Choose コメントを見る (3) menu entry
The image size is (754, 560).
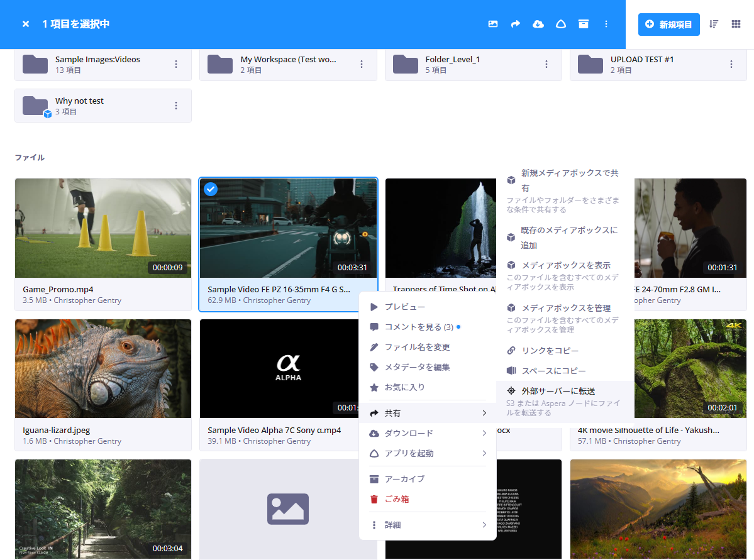coord(428,327)
